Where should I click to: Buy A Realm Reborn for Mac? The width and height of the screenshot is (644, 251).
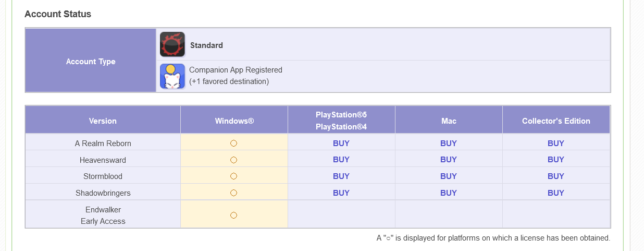(449, 143)
